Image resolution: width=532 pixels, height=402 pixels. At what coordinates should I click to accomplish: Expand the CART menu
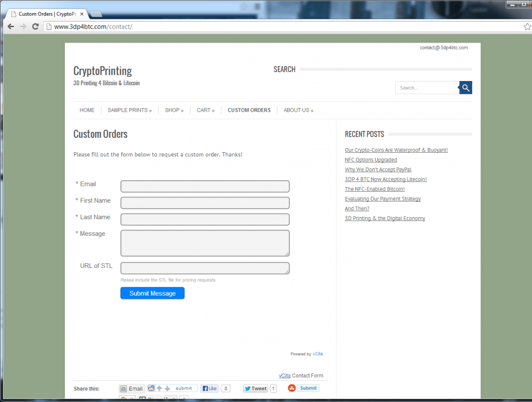(x=206, y=110)
